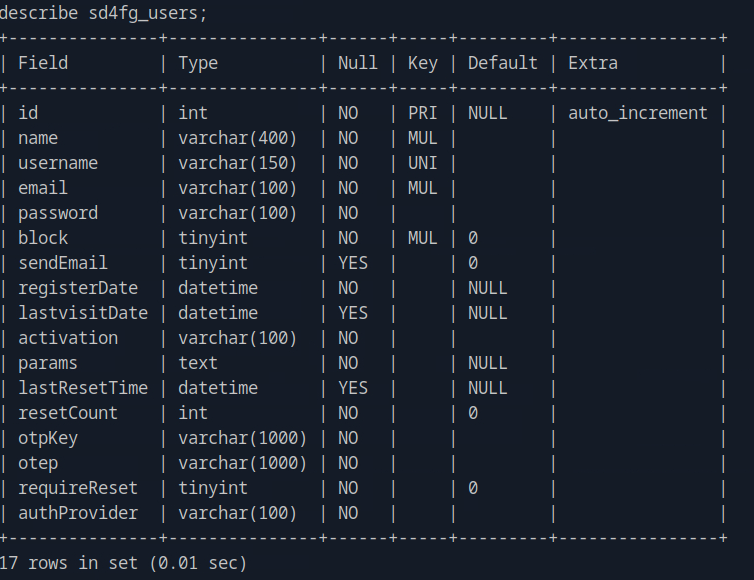Click the 'describe sd4fg_users;' command text
Image resolution: width=754 pixels, height=580 pixels.
coord(104,14)
